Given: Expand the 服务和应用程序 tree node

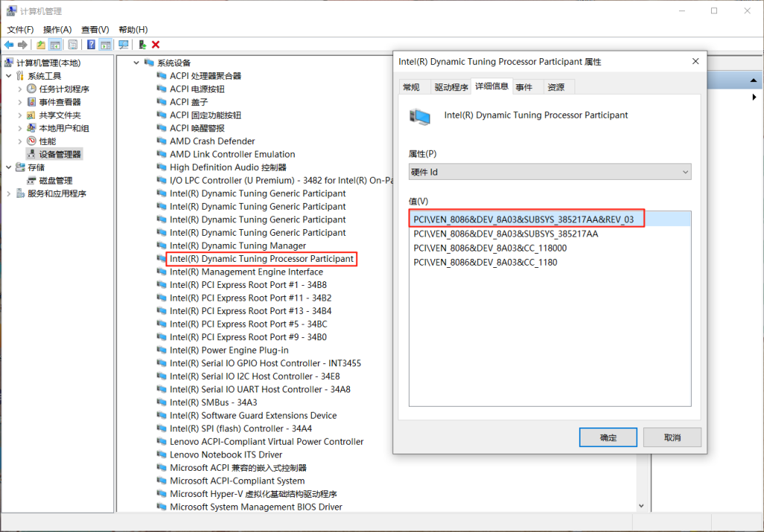Looking at the screenshot, I should [x=9, y=193].
